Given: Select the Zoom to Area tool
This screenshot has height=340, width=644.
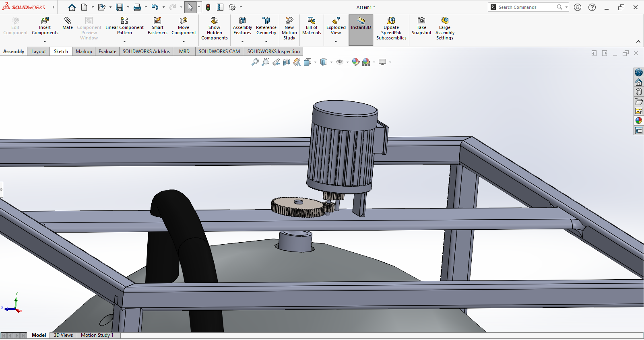Looking at the screenshot, I should pos(266,62).
